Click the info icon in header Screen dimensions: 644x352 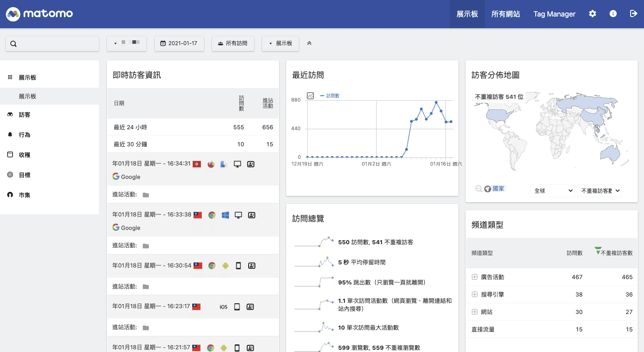[x=613, y=14]
